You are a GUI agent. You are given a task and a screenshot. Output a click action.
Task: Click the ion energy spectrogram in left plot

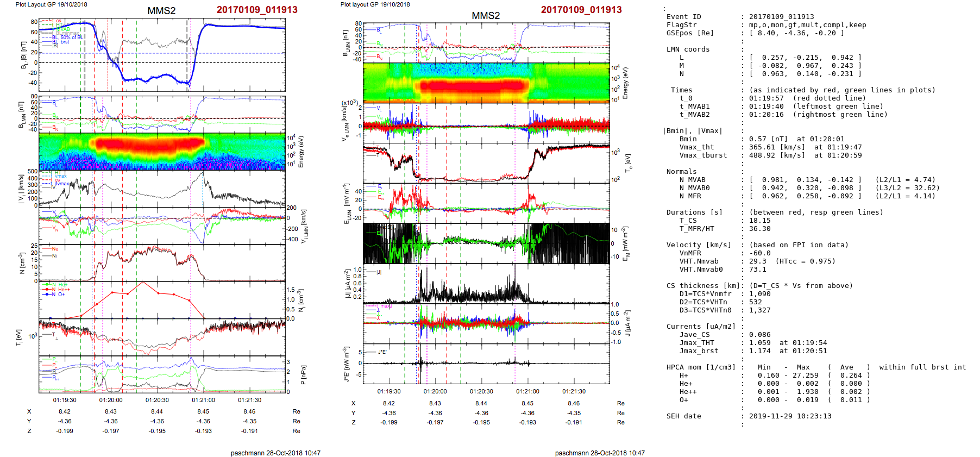[x=162, y=152]
